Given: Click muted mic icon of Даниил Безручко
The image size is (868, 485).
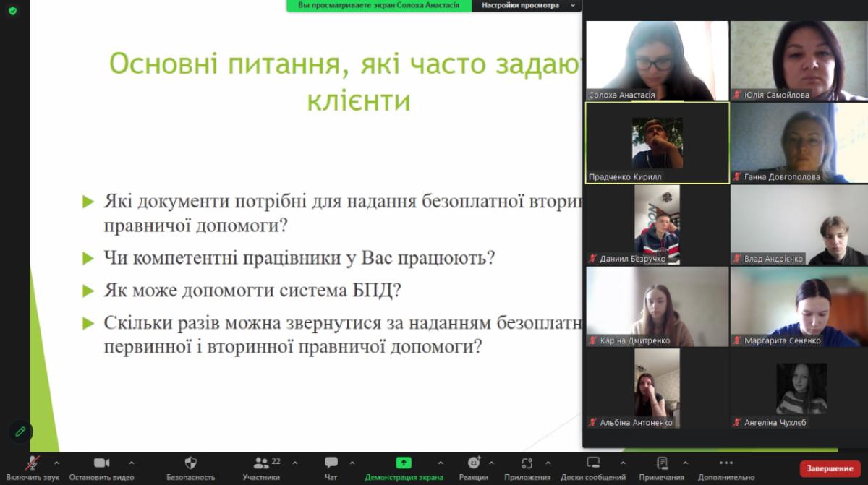Looking at the screenshot, I should tap(593, 259).
